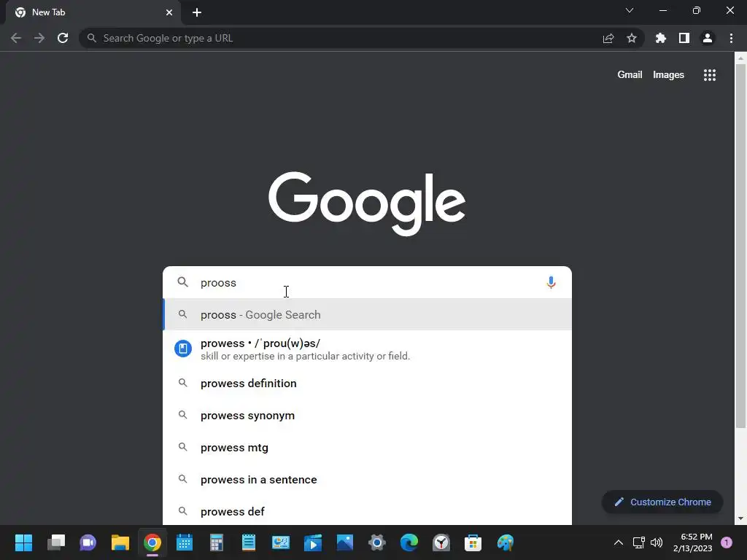Open the Settings gear on taskbar

[377, 542]
